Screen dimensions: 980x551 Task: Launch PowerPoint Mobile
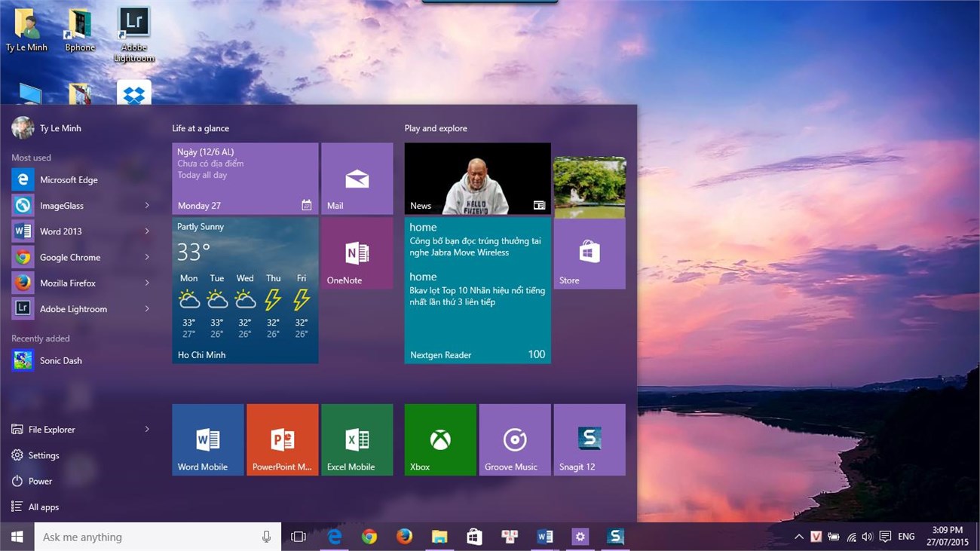(x=282, y=439)
